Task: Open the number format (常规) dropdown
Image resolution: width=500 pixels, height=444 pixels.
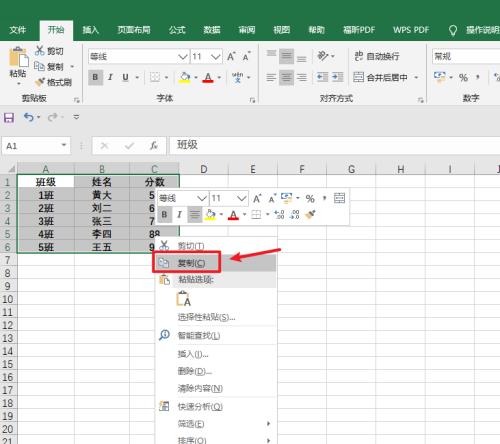Action: point(466,57)
